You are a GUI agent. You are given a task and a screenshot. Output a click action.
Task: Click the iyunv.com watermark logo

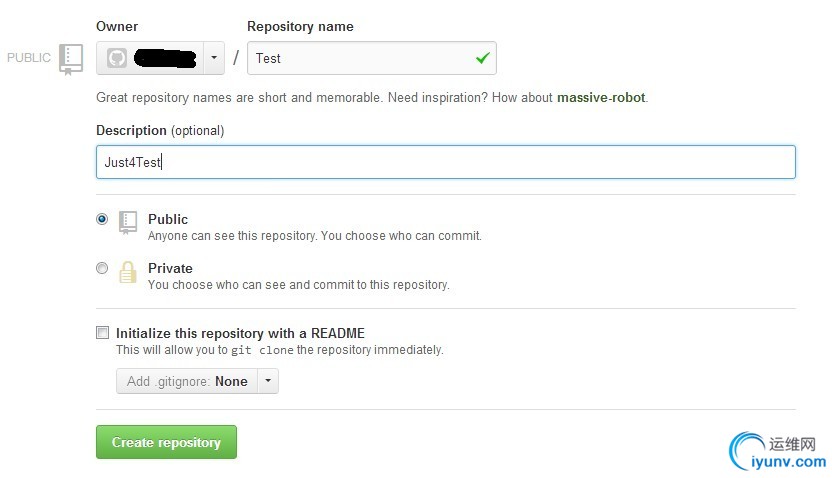[x=779, y=452]
